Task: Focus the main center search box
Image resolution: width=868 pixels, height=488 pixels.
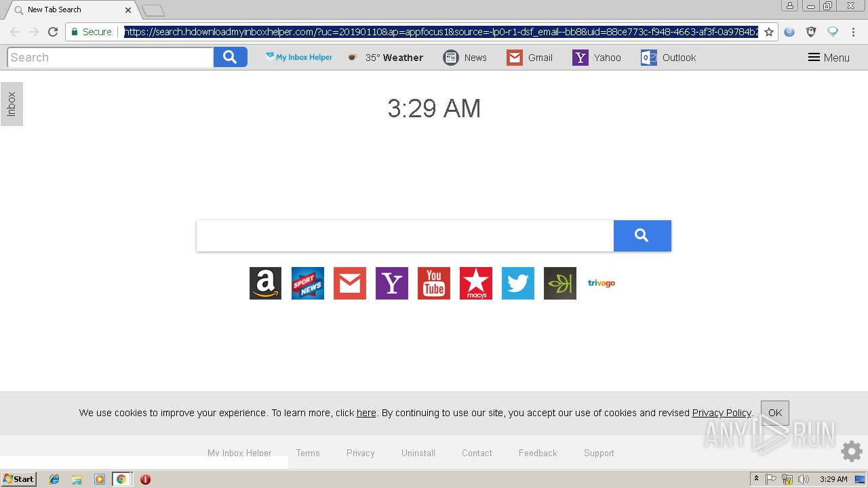Action: click(x=405, y=236)
